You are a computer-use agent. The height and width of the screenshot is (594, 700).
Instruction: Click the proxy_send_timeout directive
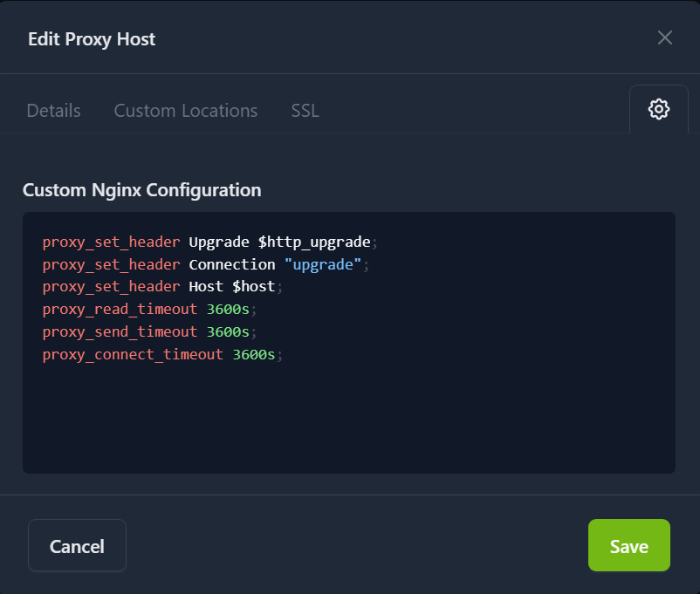coord(120,332)
